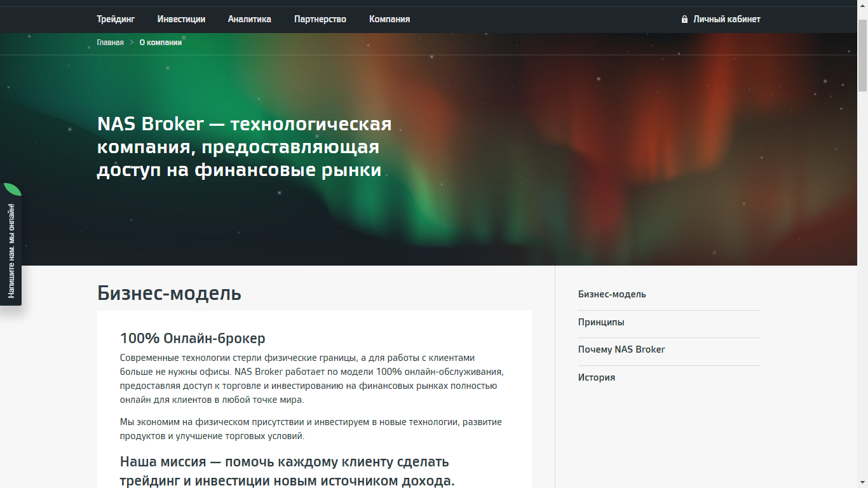Viewport: 868px width, 488px height.
Task: Open the Трейдинг menu
Action: (x=116, y=19)
